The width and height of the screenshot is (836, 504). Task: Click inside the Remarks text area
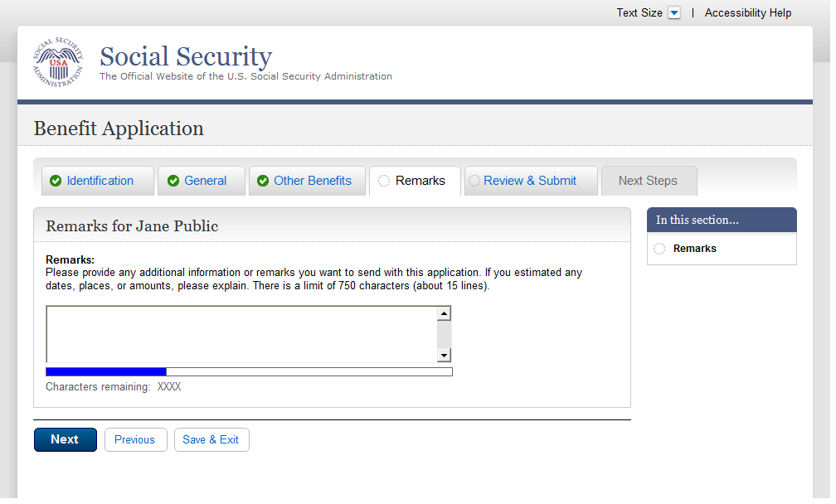point(241,334)
